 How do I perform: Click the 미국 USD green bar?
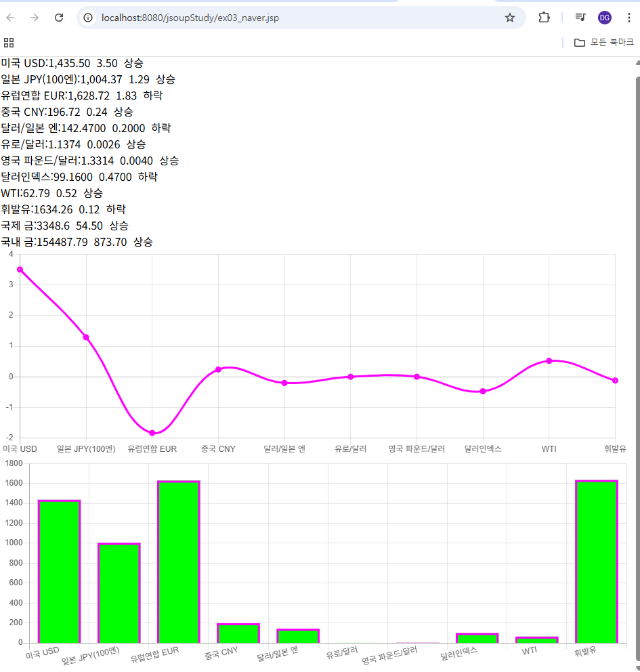click(59, 571)
